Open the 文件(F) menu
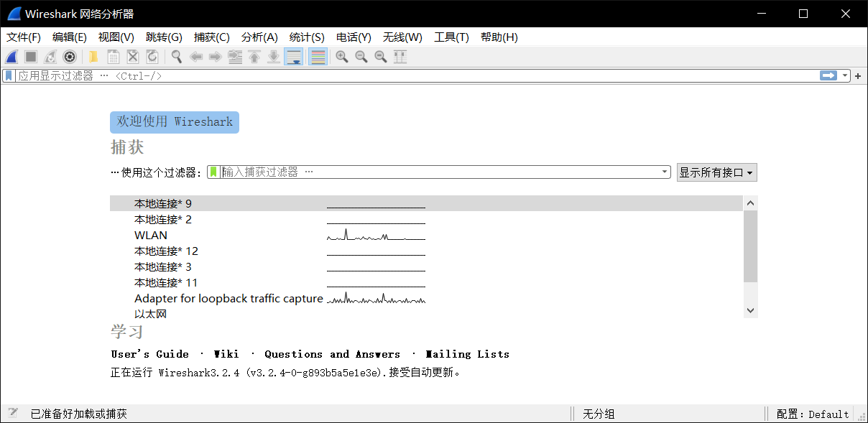This screenshot has width=868, height=423. (24, 37)
